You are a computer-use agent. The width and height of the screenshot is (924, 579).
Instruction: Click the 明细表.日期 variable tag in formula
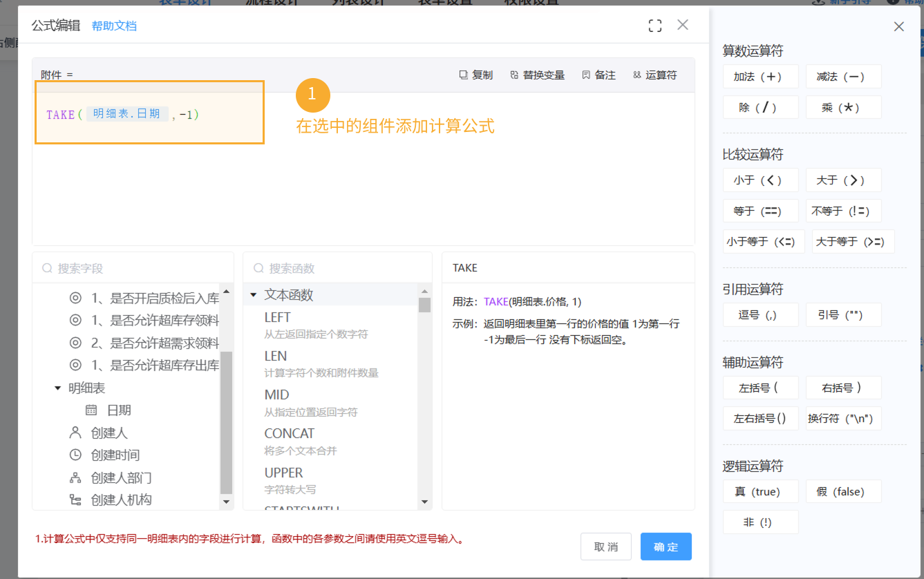(127, 114)
